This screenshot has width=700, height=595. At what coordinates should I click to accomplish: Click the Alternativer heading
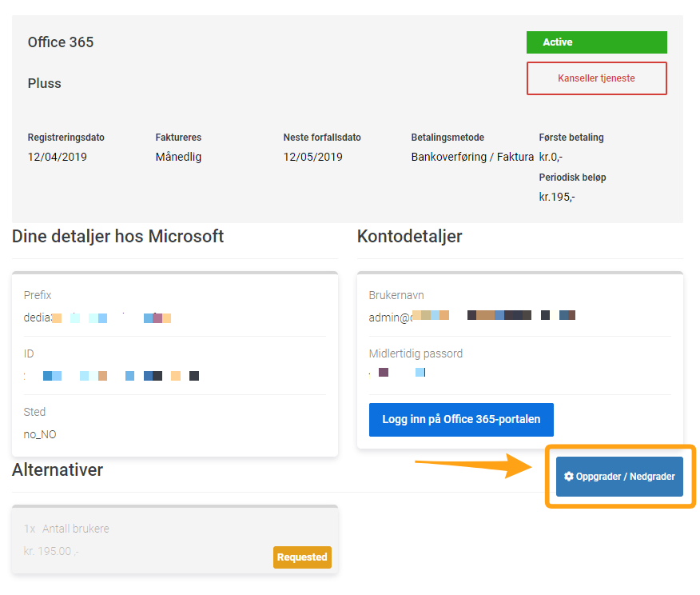pyautogui.click(x=58, y=470)
